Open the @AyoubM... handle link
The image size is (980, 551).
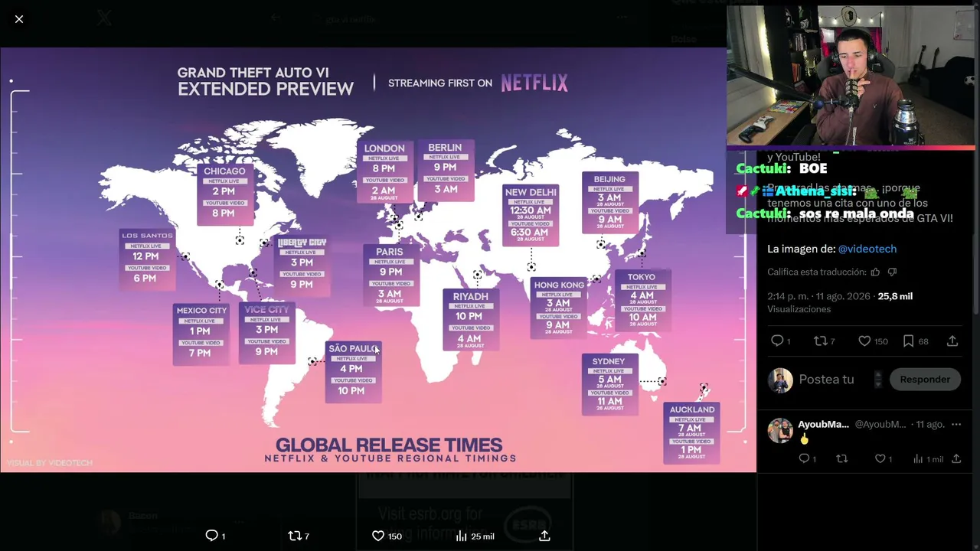pos(880,424)
